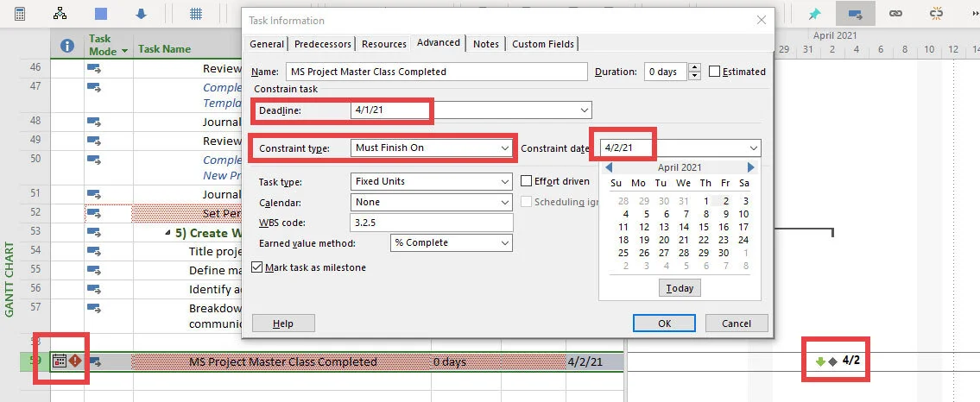Screen dimensions: 980x402
Task: Uncheck Mark task as milestone
Action: (x=257, y=267)
